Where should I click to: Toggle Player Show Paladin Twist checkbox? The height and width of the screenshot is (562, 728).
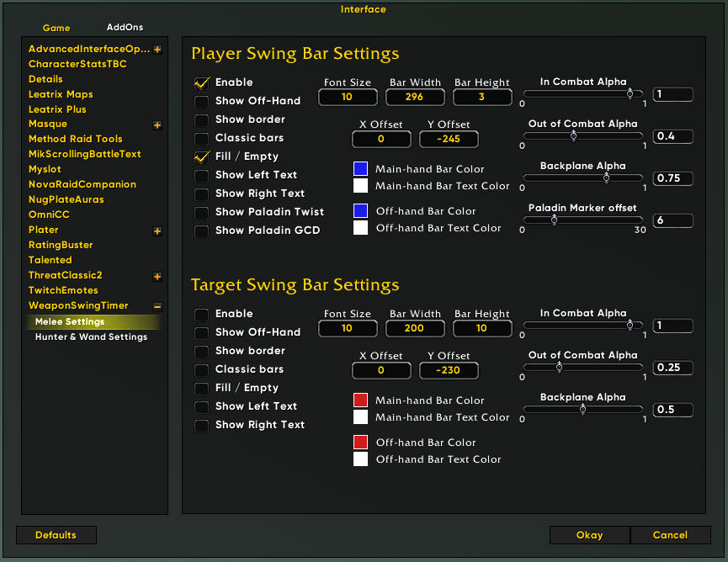click(202, 212)
